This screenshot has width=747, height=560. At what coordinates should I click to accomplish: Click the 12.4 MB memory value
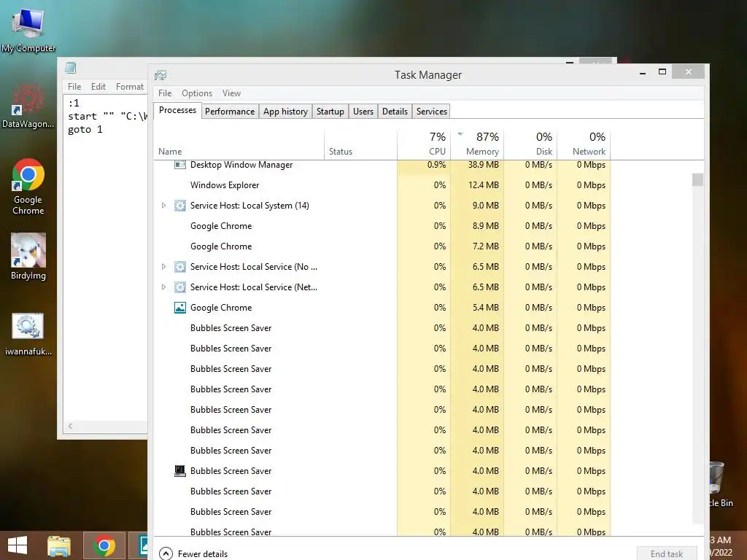(x=483, y=185)
